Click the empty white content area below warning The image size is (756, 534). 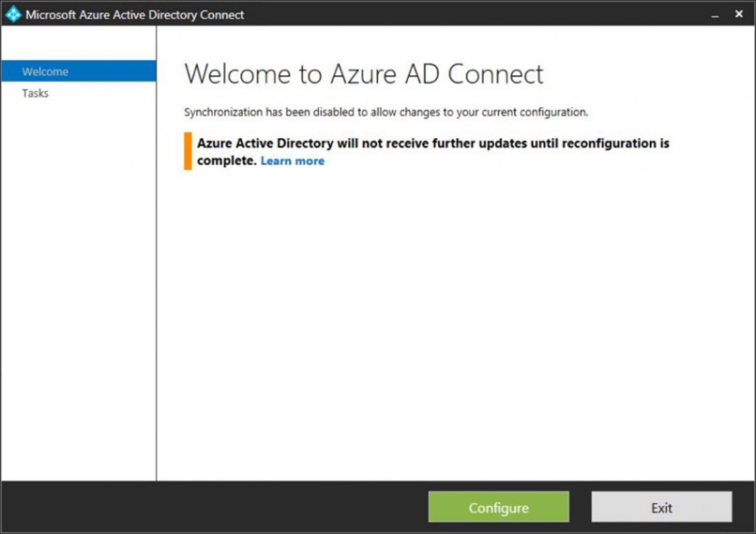456,323
